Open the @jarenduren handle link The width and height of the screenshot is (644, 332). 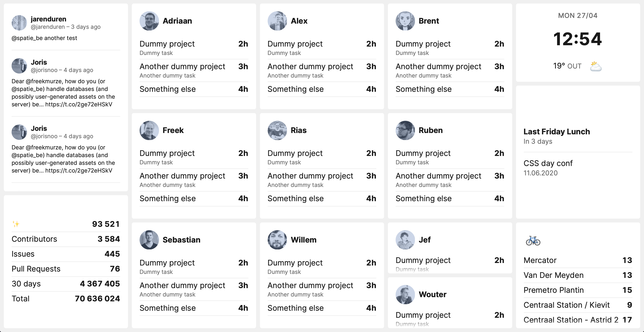click(48, 27)
